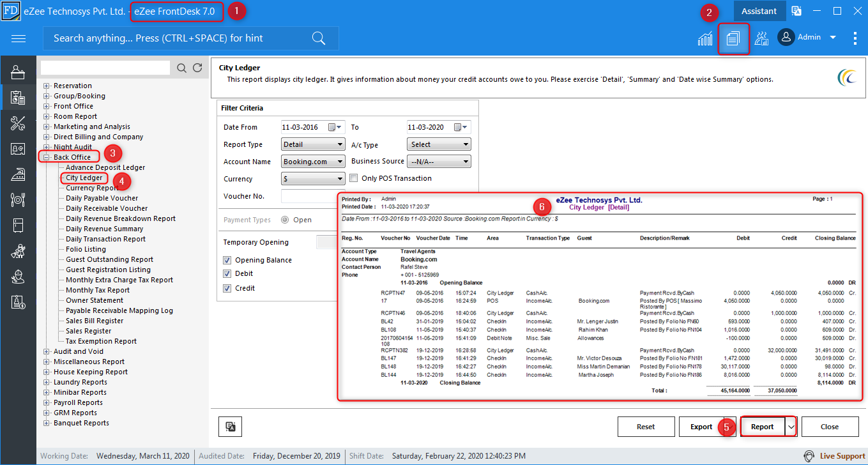Click the Live Support link

coord(842,456)
